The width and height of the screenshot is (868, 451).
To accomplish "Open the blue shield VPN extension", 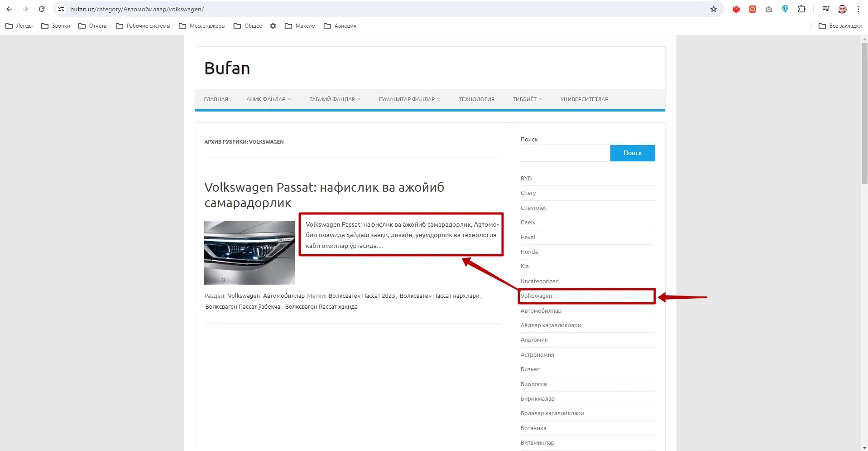I will pos(785,9).
